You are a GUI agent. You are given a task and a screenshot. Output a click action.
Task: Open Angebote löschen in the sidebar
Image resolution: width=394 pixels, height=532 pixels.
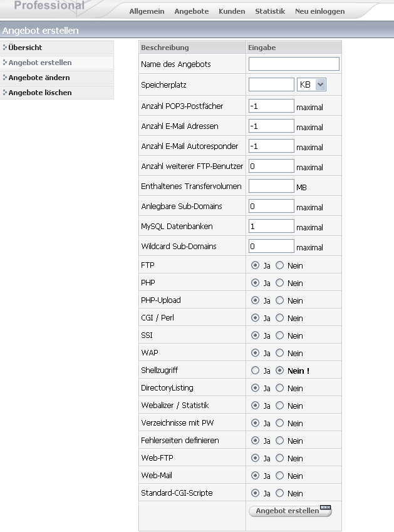(x=57, y=92)
